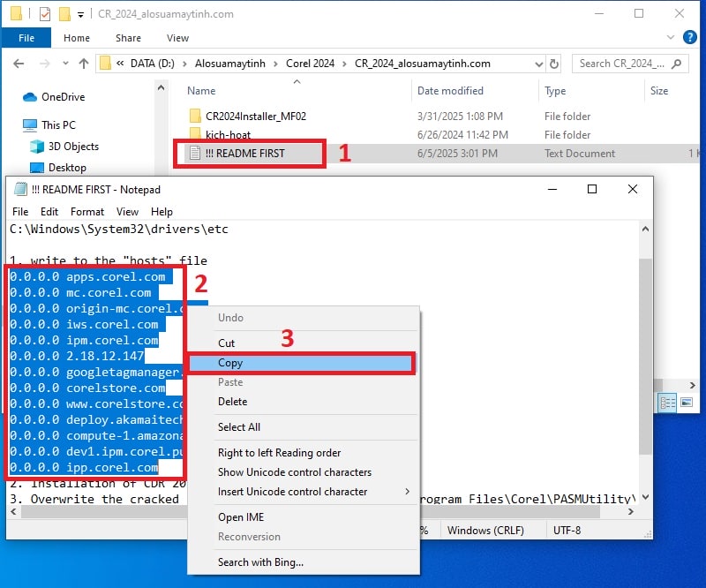Click Alosuamaytinh in the address breadcrumb
Screen dimensions: 706x588
(x=230, y=64)
